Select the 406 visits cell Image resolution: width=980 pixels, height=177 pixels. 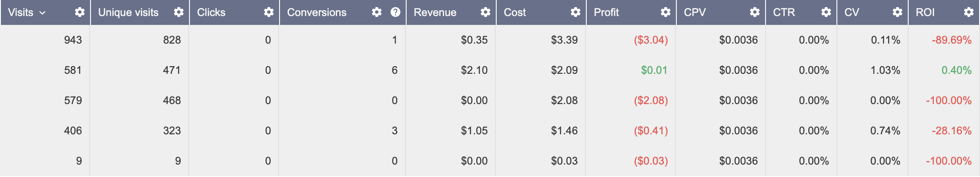click(x=73, y=131)
